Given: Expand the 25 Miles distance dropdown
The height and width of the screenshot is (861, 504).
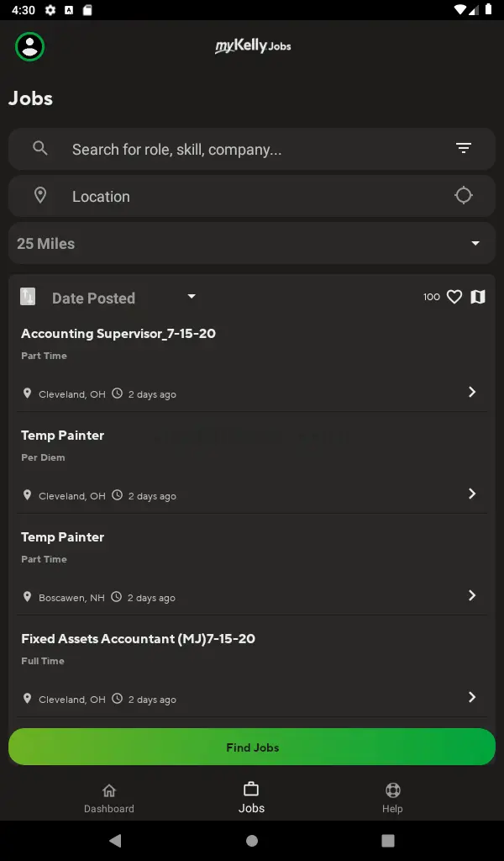Looking at the screenshot, I should [x=475, y=244].
